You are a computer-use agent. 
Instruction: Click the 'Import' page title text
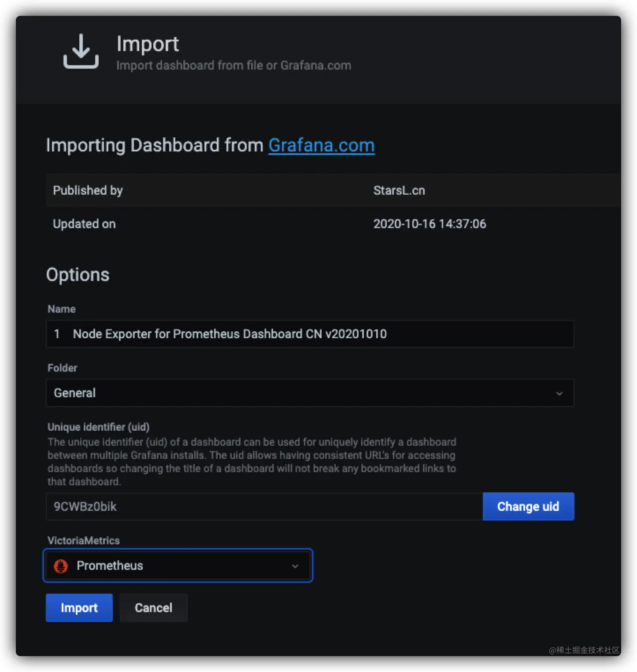[x=148, y=44]
